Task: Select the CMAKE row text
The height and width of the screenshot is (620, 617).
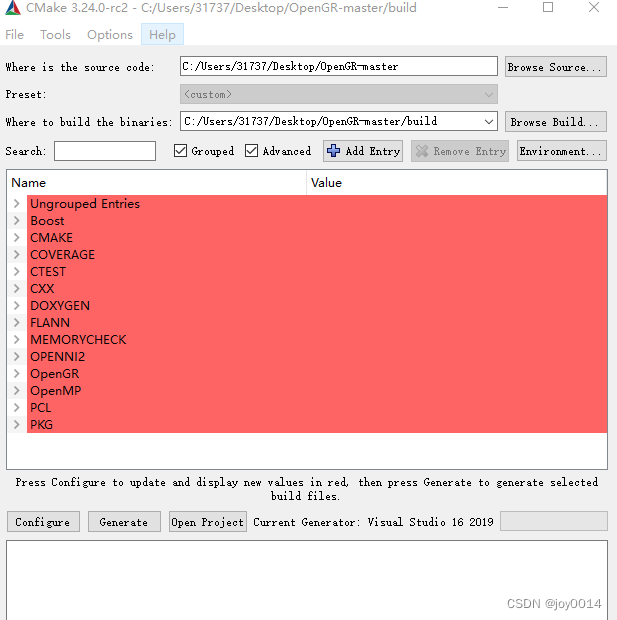Action: pos(51,238)
